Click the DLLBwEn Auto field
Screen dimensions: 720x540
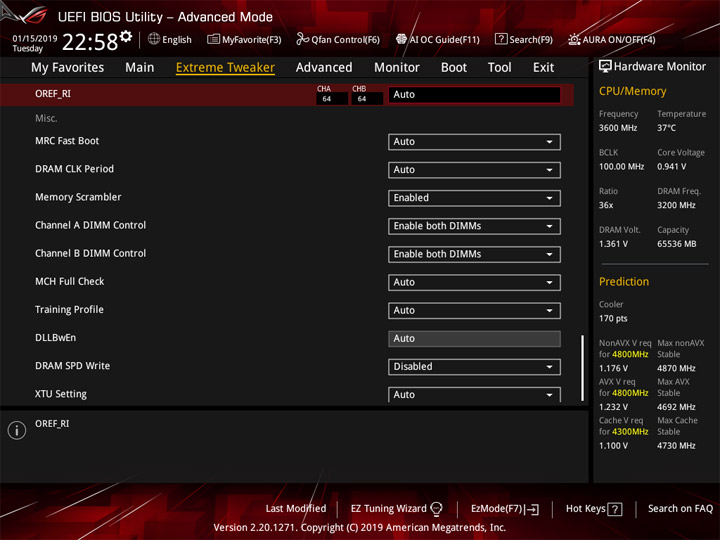pos(474,338)
